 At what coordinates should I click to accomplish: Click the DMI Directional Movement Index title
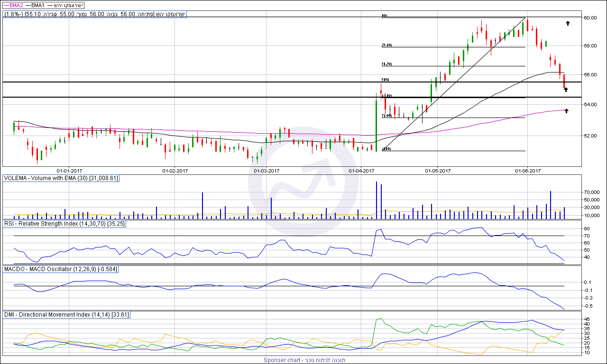(66, 315)
